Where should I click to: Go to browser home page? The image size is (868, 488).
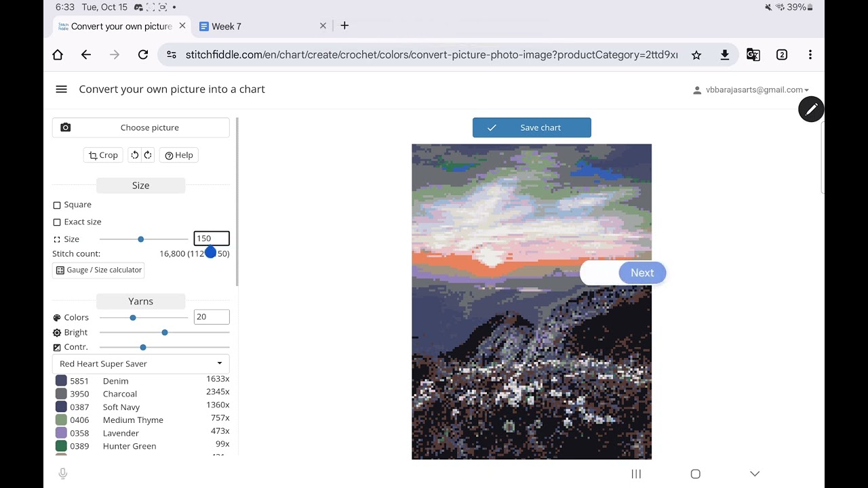point(58,55)
